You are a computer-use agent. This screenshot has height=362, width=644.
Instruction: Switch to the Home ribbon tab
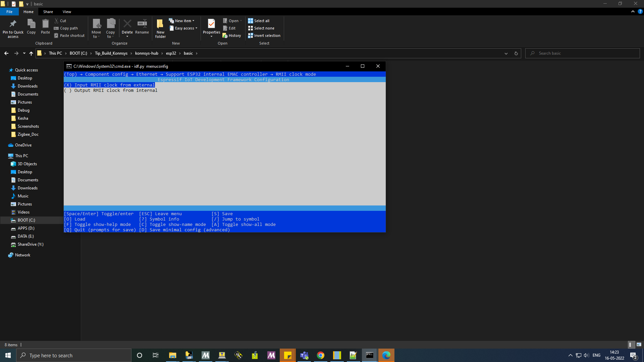29,12
